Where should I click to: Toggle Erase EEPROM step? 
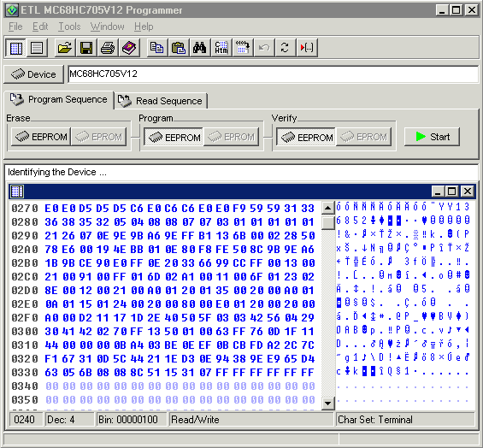click(x=41, y=137)
